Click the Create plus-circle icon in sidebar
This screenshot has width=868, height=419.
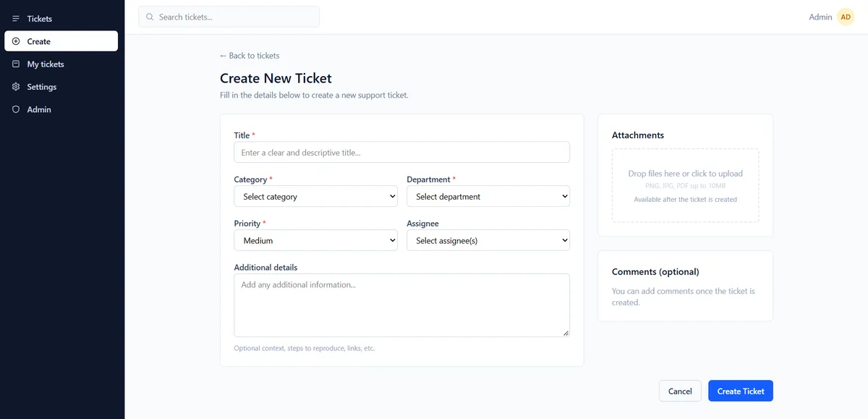click(x=16, y=41)
